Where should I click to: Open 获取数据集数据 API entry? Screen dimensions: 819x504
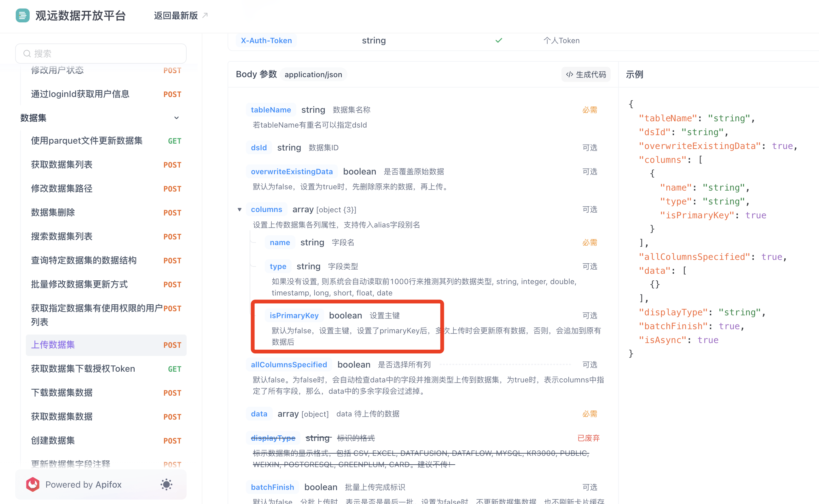coord(106,417)
